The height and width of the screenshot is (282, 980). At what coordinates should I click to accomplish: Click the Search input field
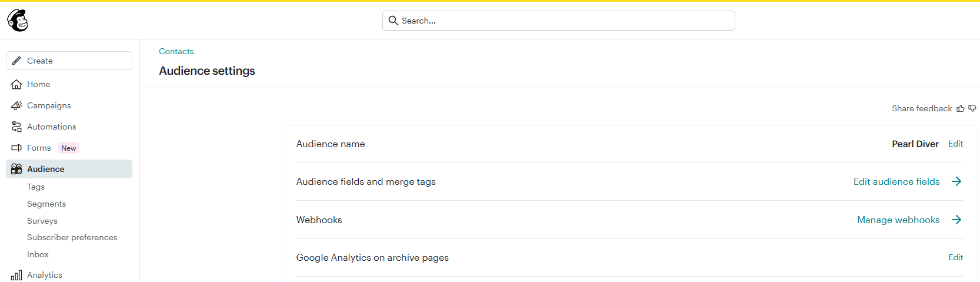pos(559,21)
